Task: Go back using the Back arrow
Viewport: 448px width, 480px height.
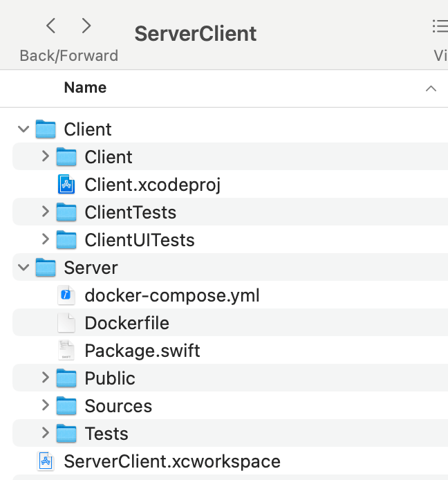Action: click(50, 26)
